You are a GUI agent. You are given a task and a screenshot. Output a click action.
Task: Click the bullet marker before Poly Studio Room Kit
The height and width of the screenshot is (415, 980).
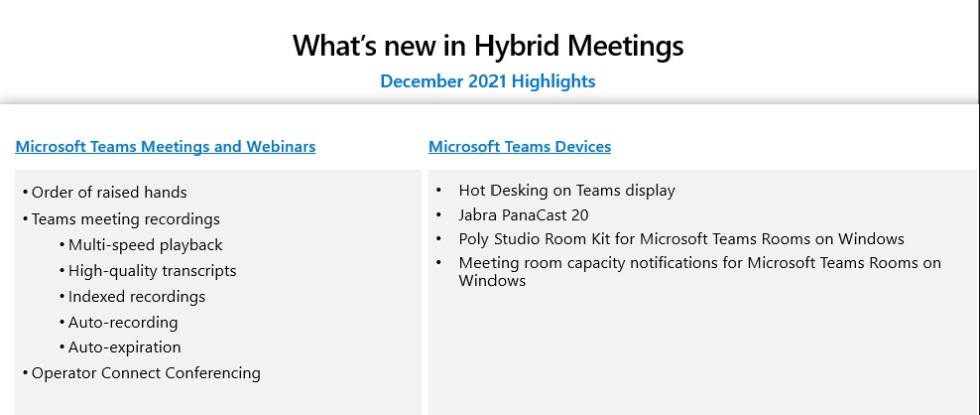point(438,239)
